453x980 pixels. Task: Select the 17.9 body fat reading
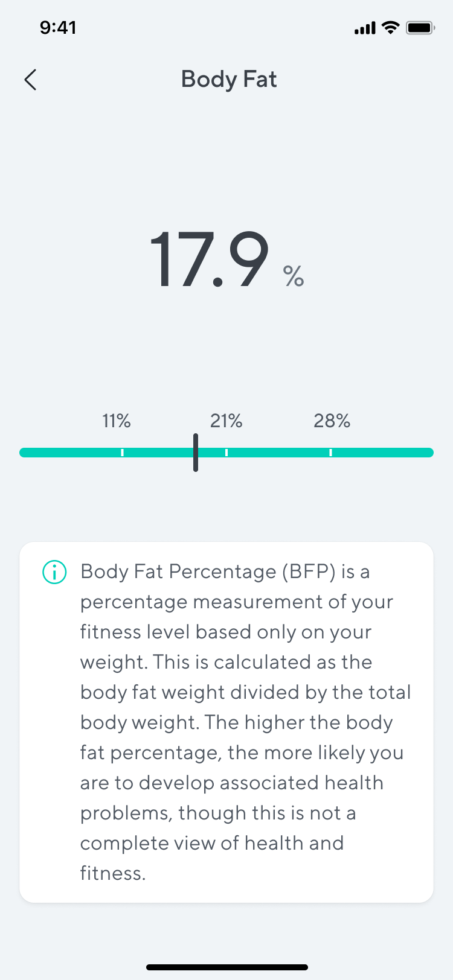[x=209, y=259]
